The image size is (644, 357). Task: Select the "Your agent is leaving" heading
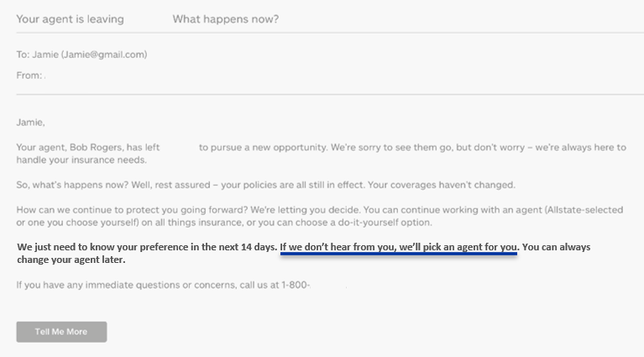(70, 19)
